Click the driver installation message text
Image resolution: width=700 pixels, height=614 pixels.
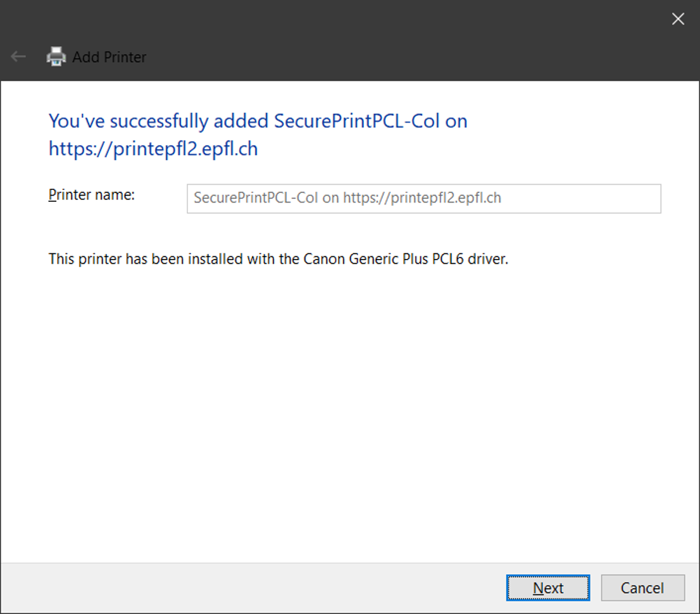click(x=278, y=259)
